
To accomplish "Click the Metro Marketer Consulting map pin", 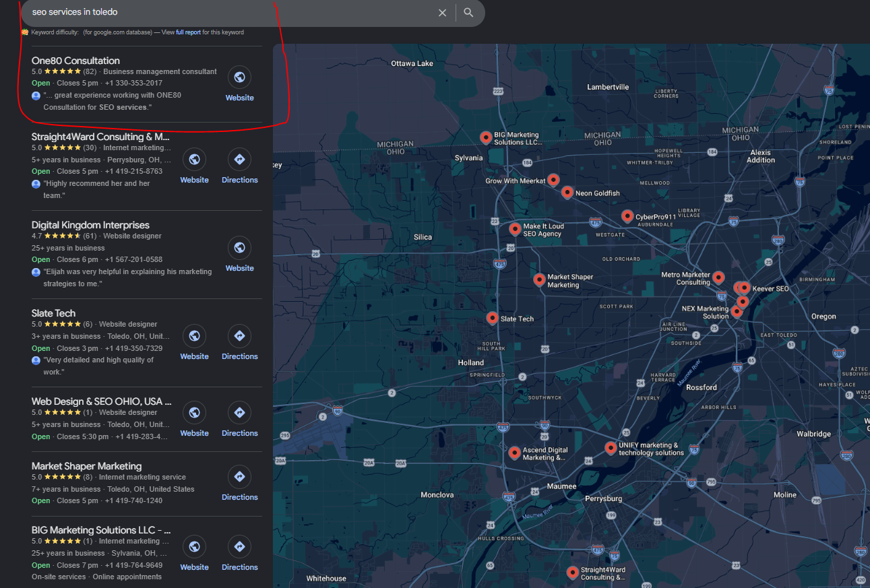I will tap(718, 277).
